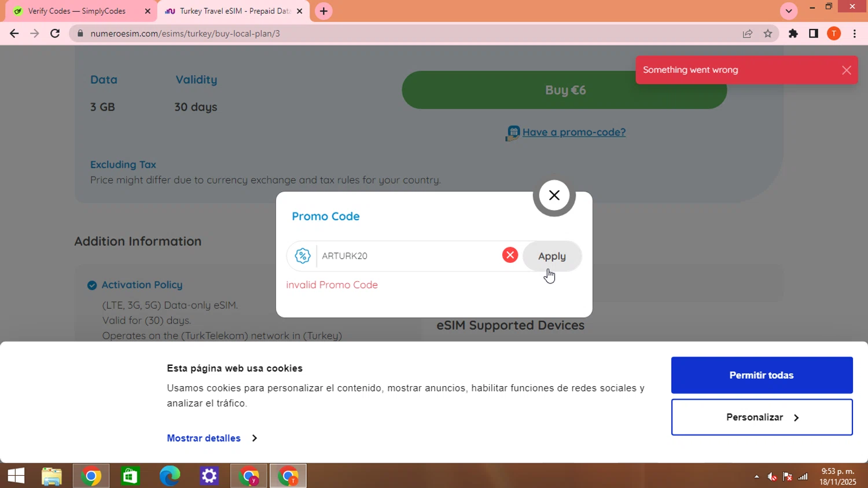Accept all cookies with Permitir todas
The height and width of the screenshot is (488, 868).
(x=762, y=375)
